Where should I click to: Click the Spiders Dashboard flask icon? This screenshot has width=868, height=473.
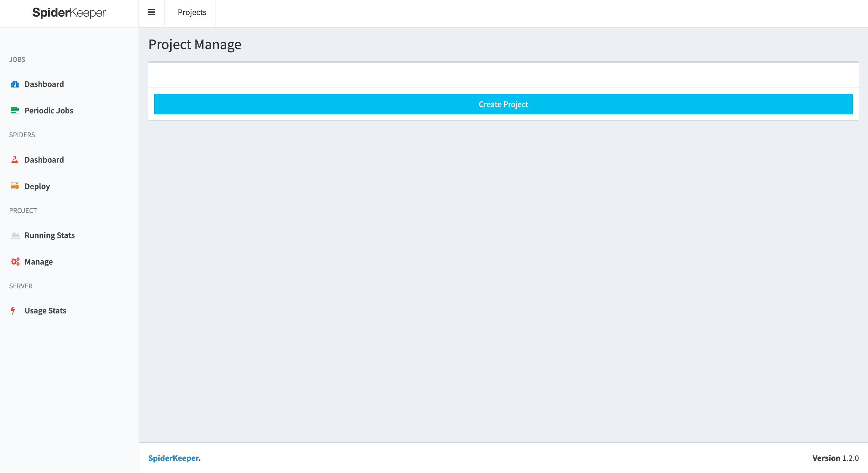(14, 160)
